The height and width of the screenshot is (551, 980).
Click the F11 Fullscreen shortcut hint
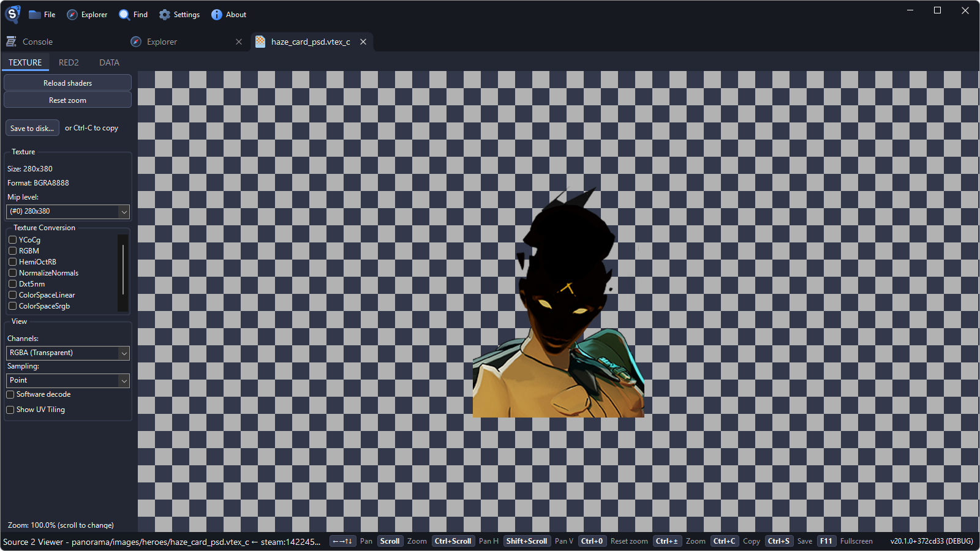pos(845,541)
